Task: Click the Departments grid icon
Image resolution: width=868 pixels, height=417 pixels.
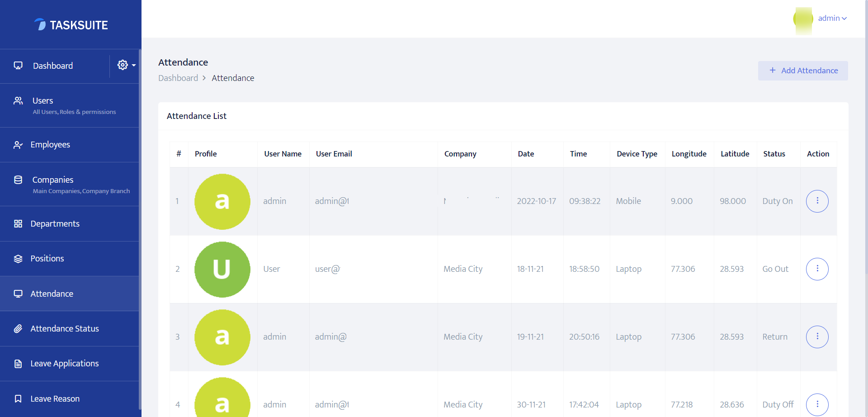Action: tap(18, 224)
